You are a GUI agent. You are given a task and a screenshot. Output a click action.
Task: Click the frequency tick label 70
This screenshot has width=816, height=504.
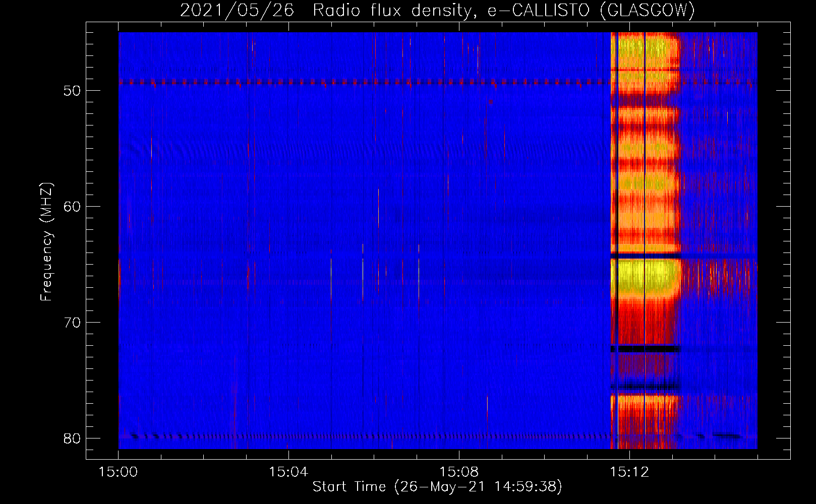pyautogui.click(x=72, y=323)
